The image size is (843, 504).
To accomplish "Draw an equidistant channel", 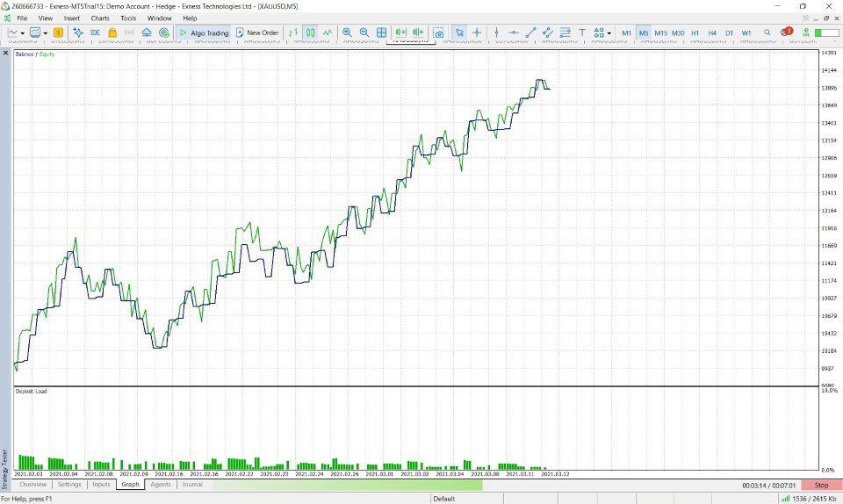I will 548,32.
